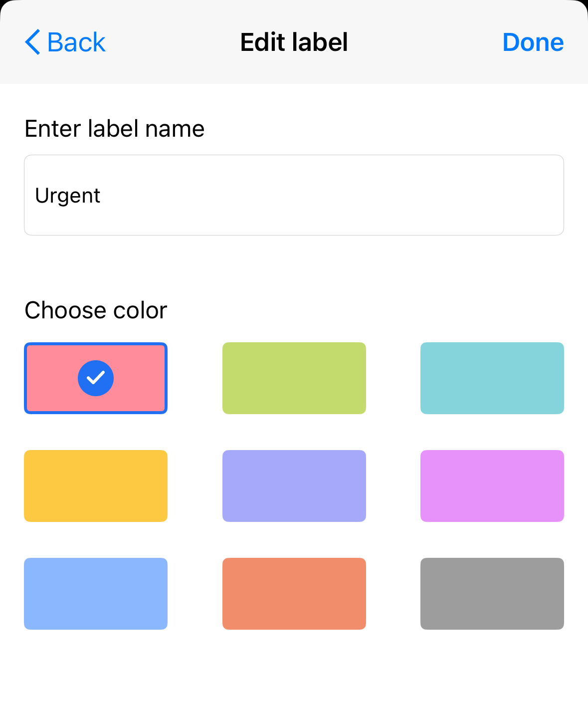The height and width of the screenshot is (722, 588).
Task: Choose the purple color swatch
Action: pos(294,485)
